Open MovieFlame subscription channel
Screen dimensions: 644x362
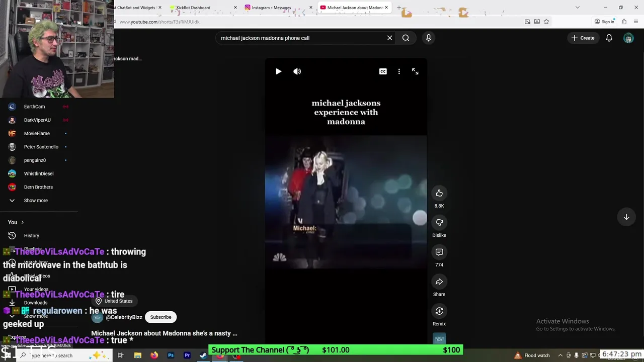(x=37, y=133)
